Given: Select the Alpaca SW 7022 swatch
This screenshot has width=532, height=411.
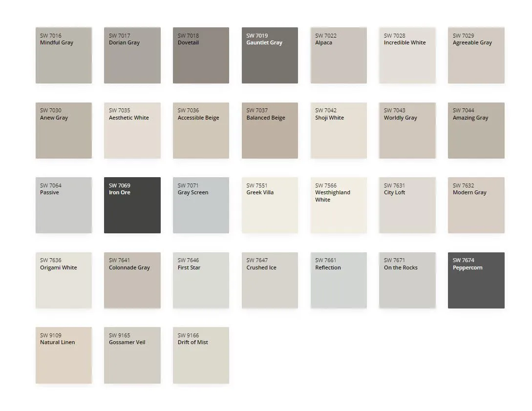Looking at the screenshot, I should [x=339, y=55].
